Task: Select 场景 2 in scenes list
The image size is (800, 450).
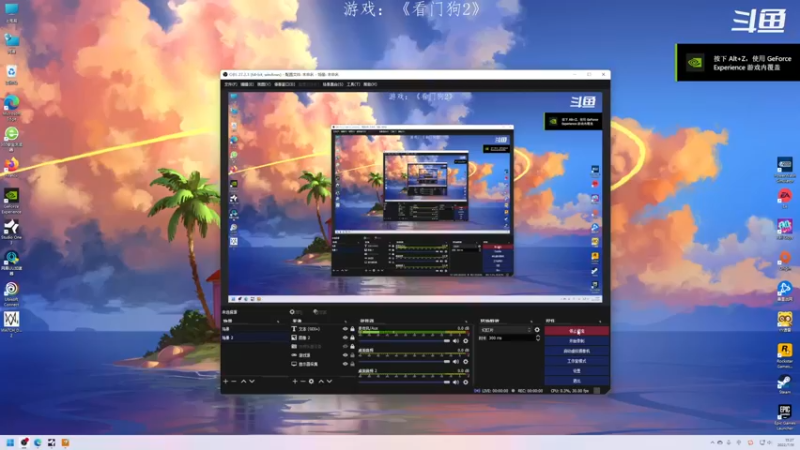Action: 255,338
